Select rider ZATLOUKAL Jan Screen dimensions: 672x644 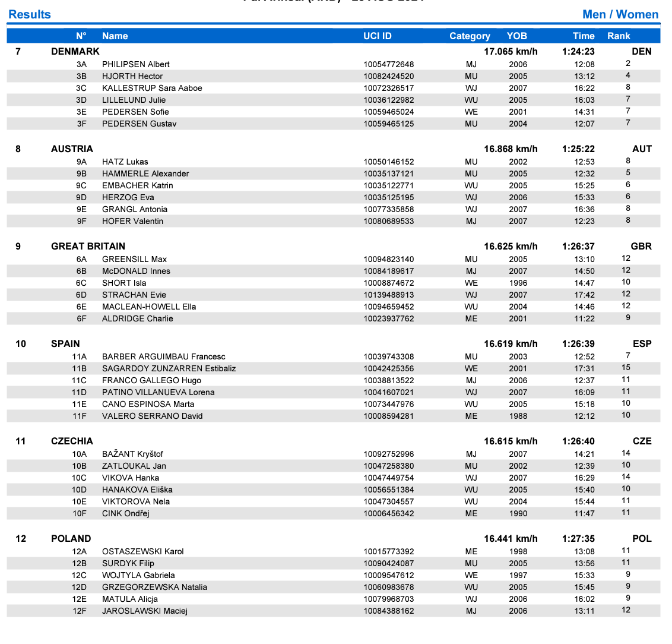(134, 466)
